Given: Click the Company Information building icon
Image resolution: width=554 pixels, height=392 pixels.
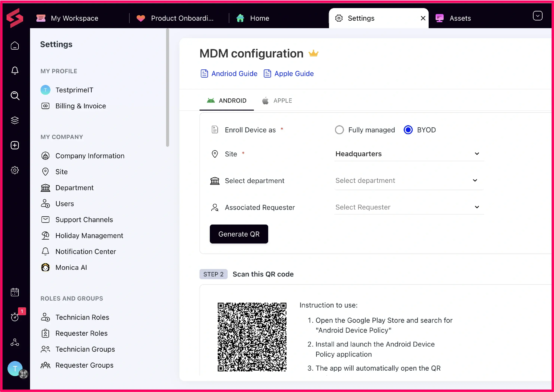Looking at the screenshot, I should 45,156.
